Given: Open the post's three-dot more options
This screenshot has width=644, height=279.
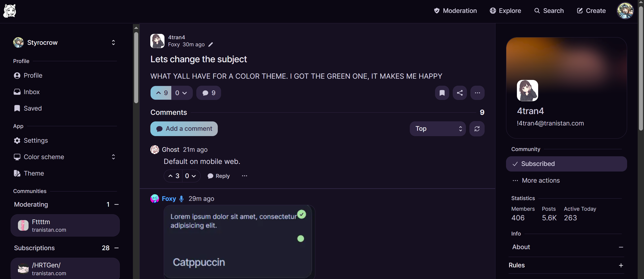Looking at the screenshot, I should [477, 93].
